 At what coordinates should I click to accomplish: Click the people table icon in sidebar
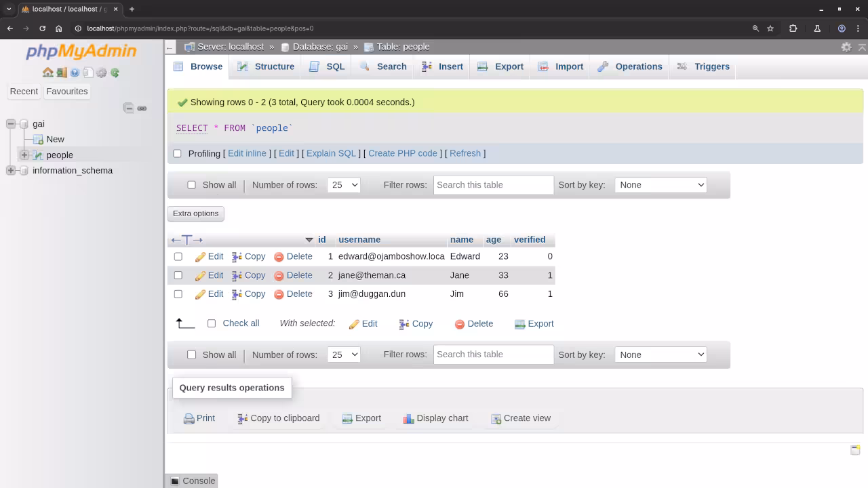[x=39, y=155]
